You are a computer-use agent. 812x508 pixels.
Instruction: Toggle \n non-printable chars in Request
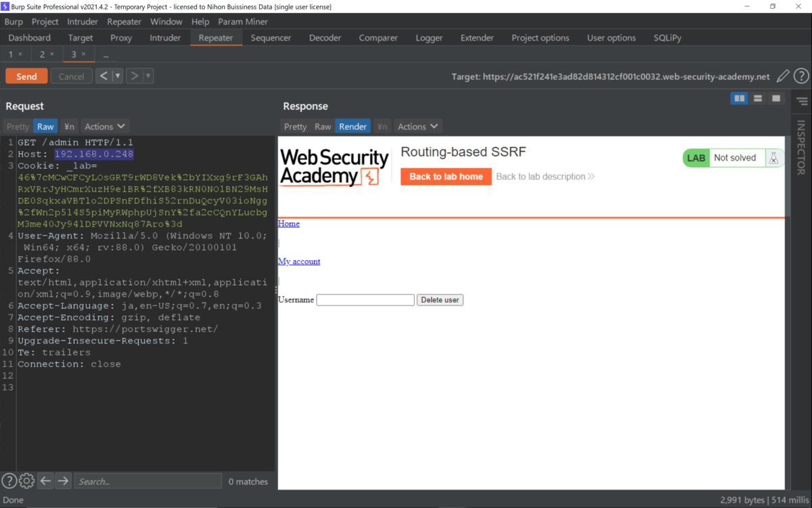pos(69,127)
